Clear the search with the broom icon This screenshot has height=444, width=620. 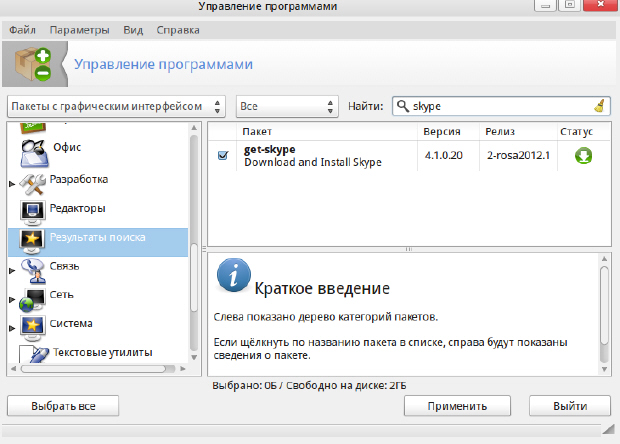tap(599, 106)
